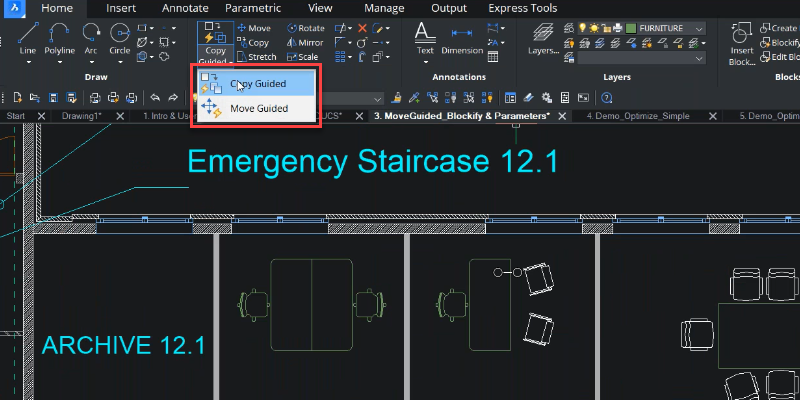Click the Edit Block button

click(780, 57)
